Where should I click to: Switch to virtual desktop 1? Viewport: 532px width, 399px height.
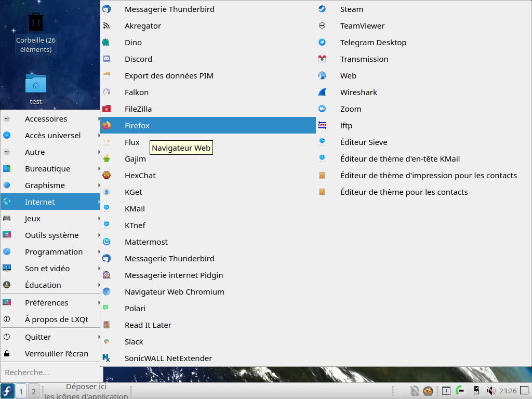click(x=21, y=392)
